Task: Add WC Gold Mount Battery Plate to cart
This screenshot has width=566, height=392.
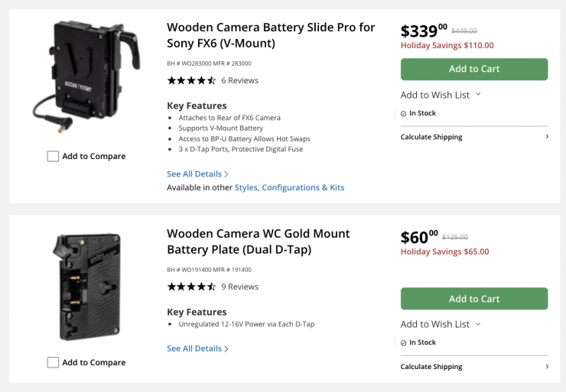Action: click(474, 299)
